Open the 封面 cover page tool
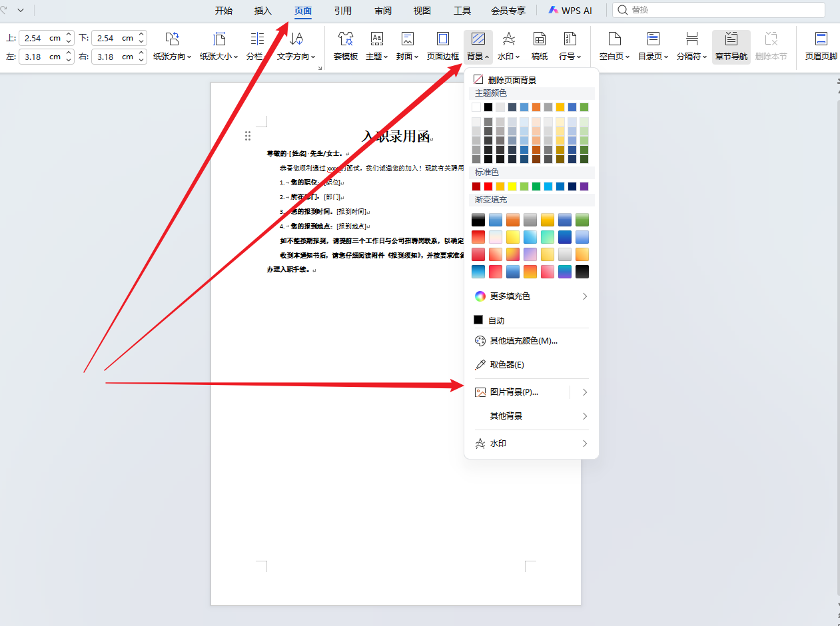This screenshot has width=840, height=626. [x=407, y=46]
